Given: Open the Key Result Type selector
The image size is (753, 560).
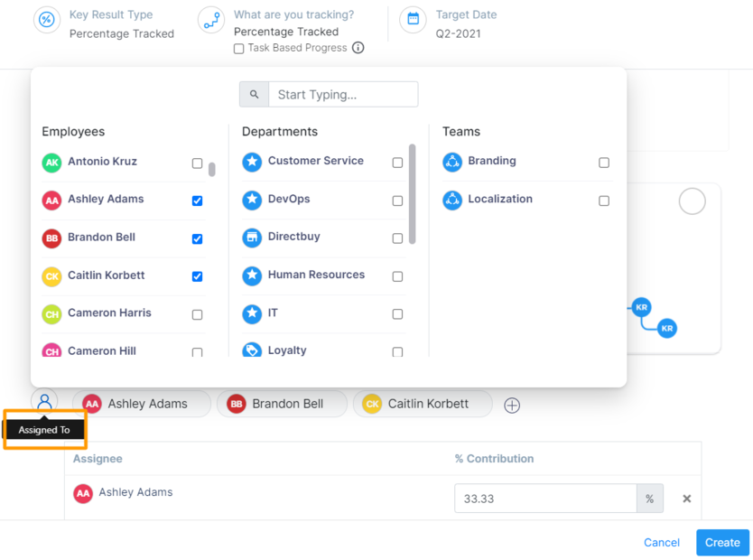Looking at the screenshot, I should pos(121,33).
